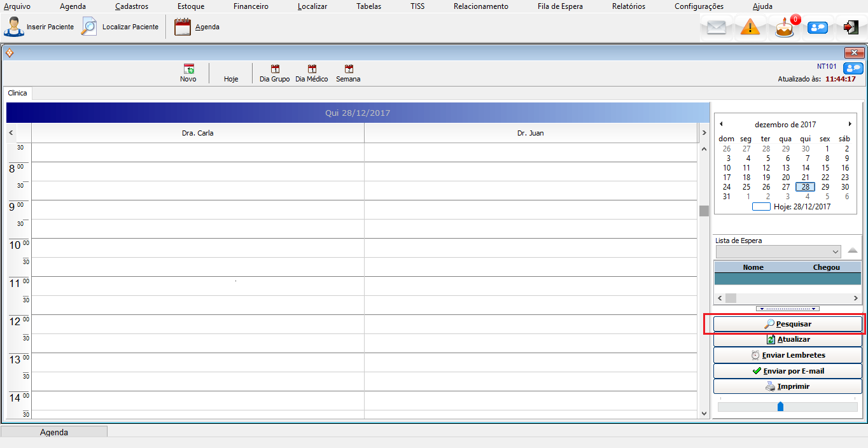
Task: Switch to Dia Grupo view
Action: point(275,69)
